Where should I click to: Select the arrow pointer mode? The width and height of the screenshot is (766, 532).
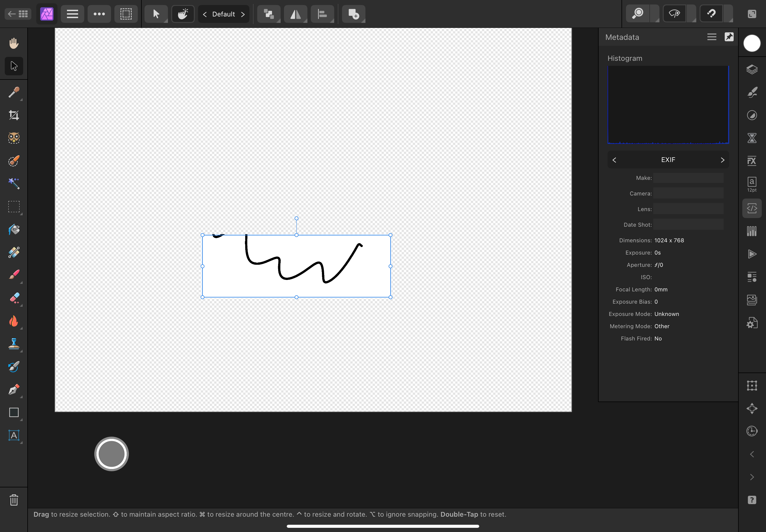pos(156,14)
